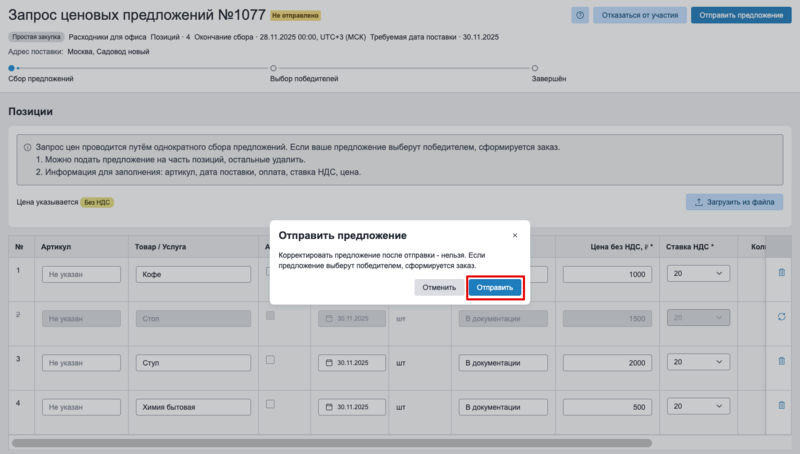The height and width of the screenshot is (454, 800).
Task: Click the help question mark icon
Action: point(580,15)
